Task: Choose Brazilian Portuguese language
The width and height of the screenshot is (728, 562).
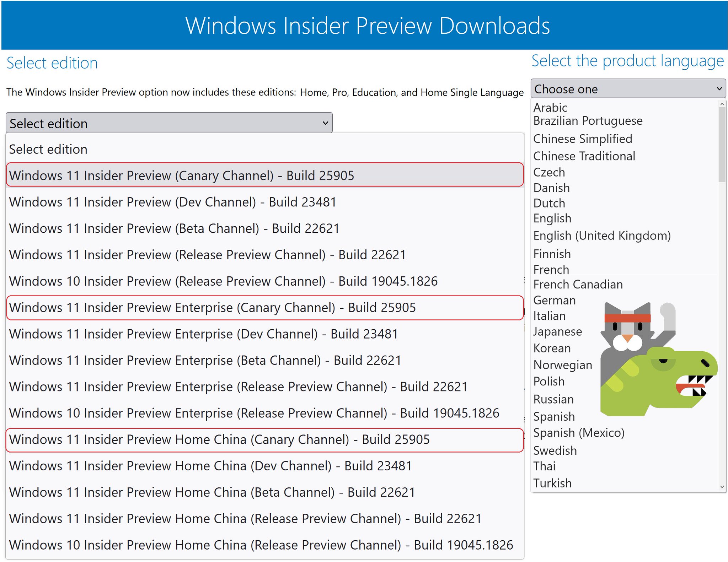Action: 588,121
